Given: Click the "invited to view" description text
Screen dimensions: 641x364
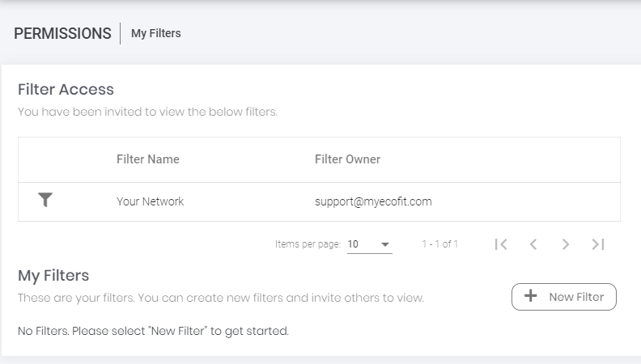Looking at the screenshot, I should (x=147, y=112).
